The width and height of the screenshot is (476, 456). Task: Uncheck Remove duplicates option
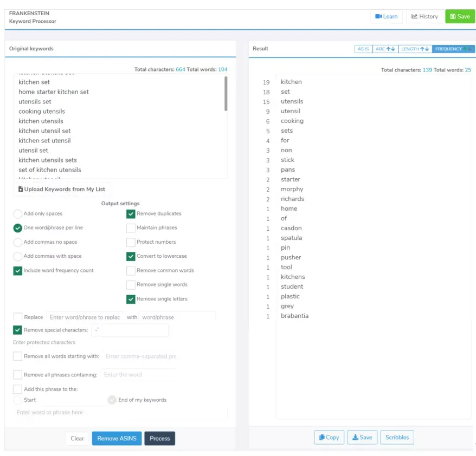(131, 214)
